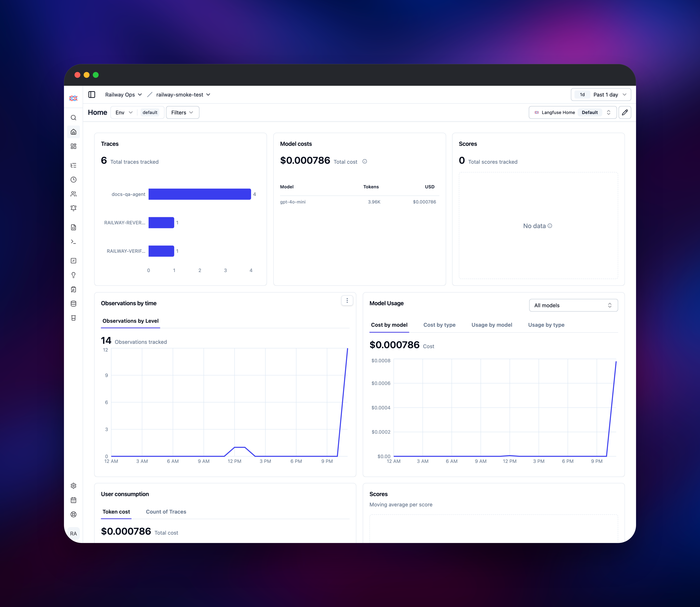Open the All models dropdown
The height and width of the screenshot is (607, 700).
(x=573, y=305)
